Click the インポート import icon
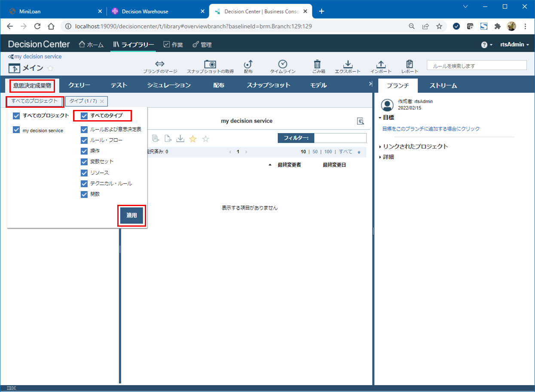Viewport: 535px width, 392px height. [x=381, y=64]
